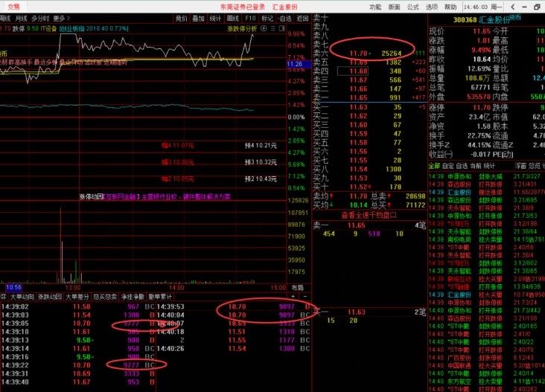
Task: Click the 预4 10.21元 forecast label
Action: click(261, 146)
